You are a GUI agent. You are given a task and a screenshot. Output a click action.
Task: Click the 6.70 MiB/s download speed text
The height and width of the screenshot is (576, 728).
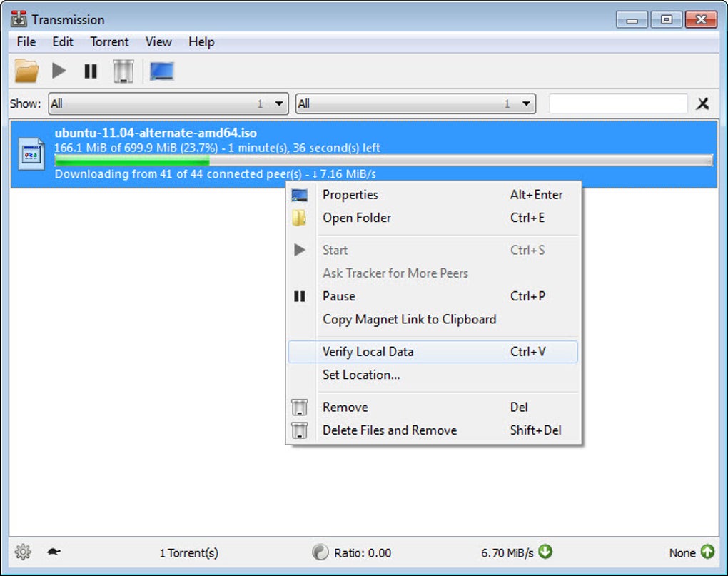tap(507, 552)
